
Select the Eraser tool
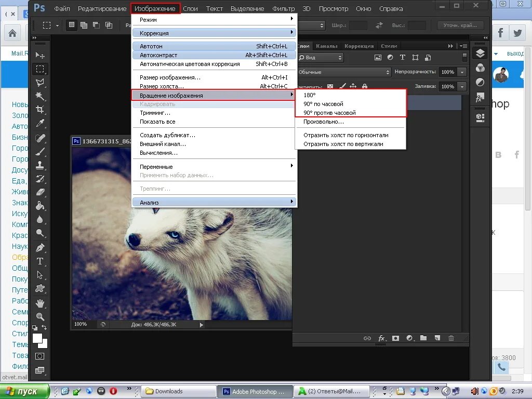pyautogui.click(x=40, y=192)
